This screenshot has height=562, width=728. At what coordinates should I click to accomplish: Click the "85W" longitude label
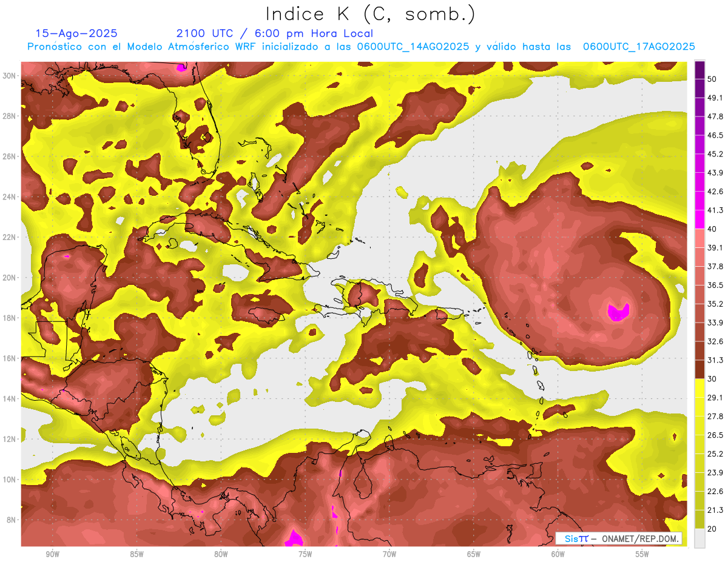click(136, 554)
